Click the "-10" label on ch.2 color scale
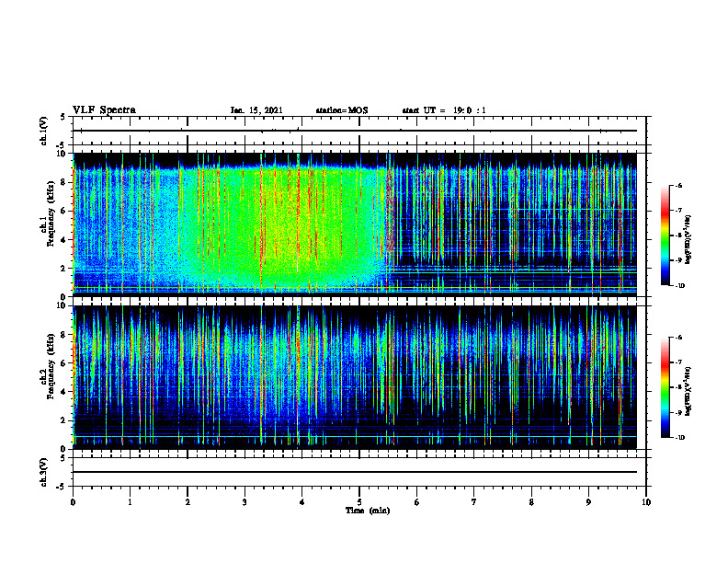The width and height of the screenshot is (728, 563). pyautogui.click(x=678, y=438)
